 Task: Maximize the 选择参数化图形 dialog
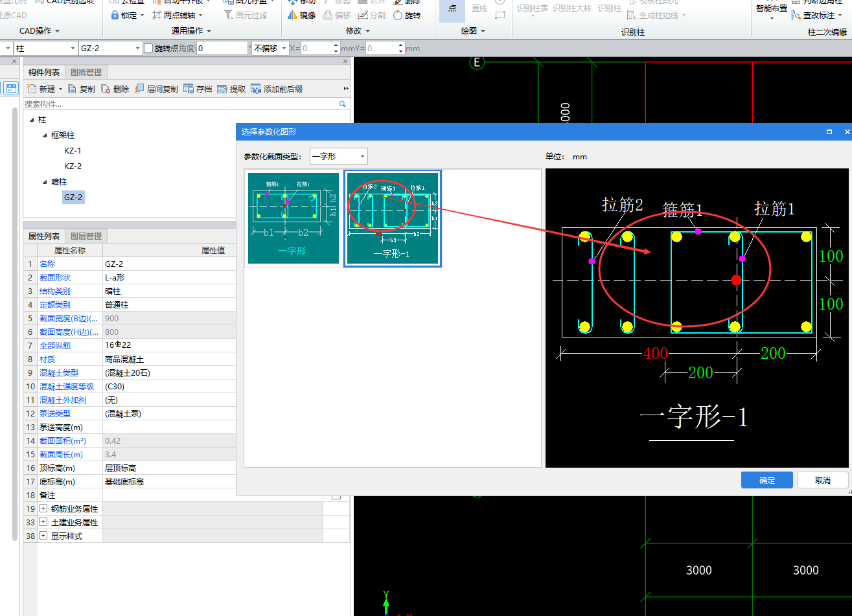point(829,131)
